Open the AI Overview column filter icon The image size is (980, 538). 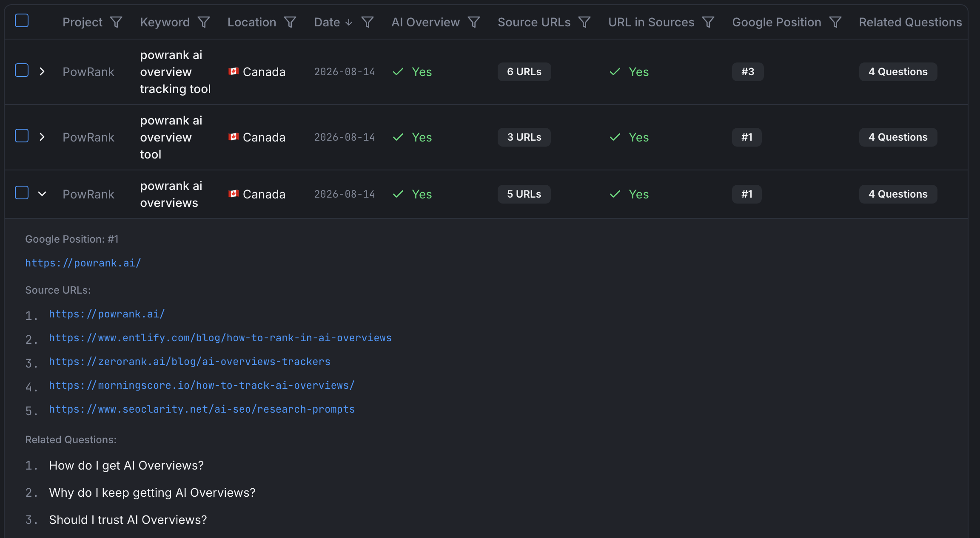(x=474, y=22)
